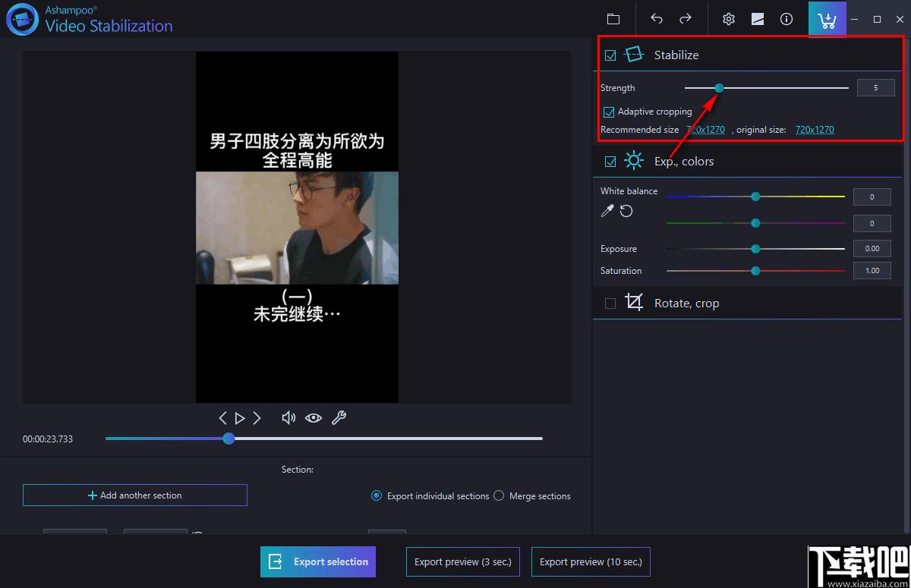The height and width of the screenshot is (588, 911).
Task: Click the second white balance value field
Action: point(872,224)
